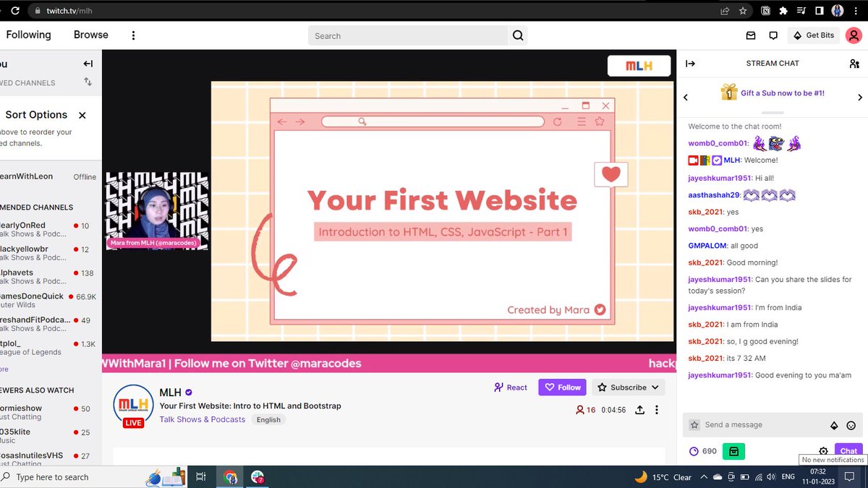Open the media controls playlist icon

click(801, 11)
